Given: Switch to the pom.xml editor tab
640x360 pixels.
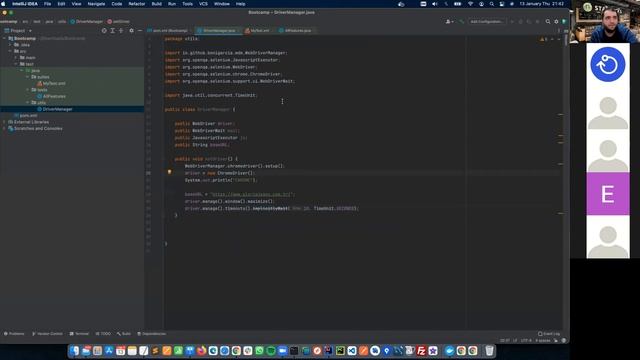Looking at the screenshot, I should pos(170,31).
